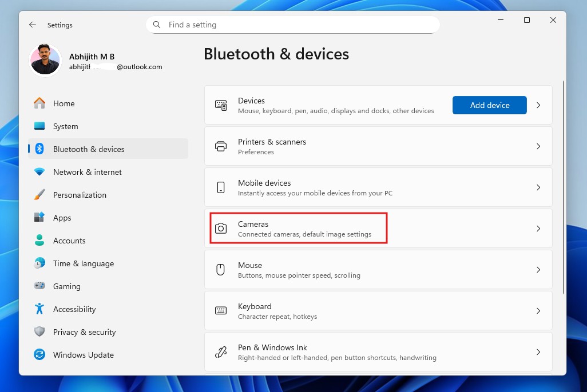Expand the Mobile devices settings row

point(538,187)
